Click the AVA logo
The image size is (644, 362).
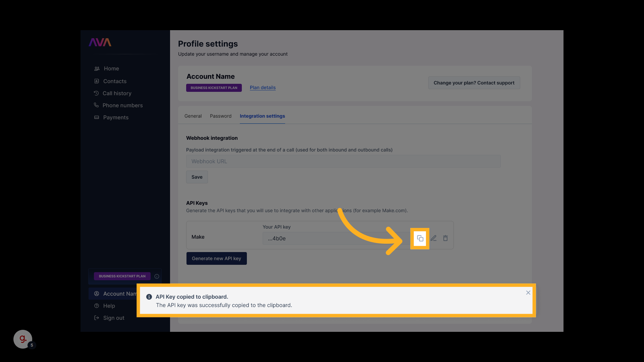click(100, 42)
